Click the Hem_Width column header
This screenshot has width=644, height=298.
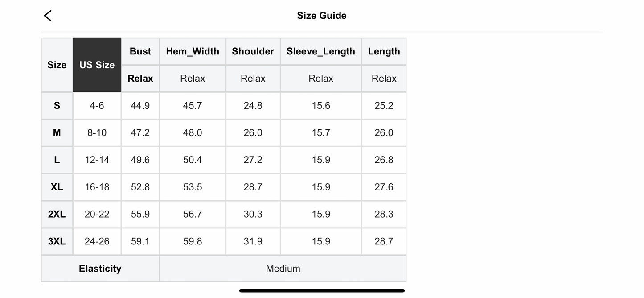coord(193,51)
